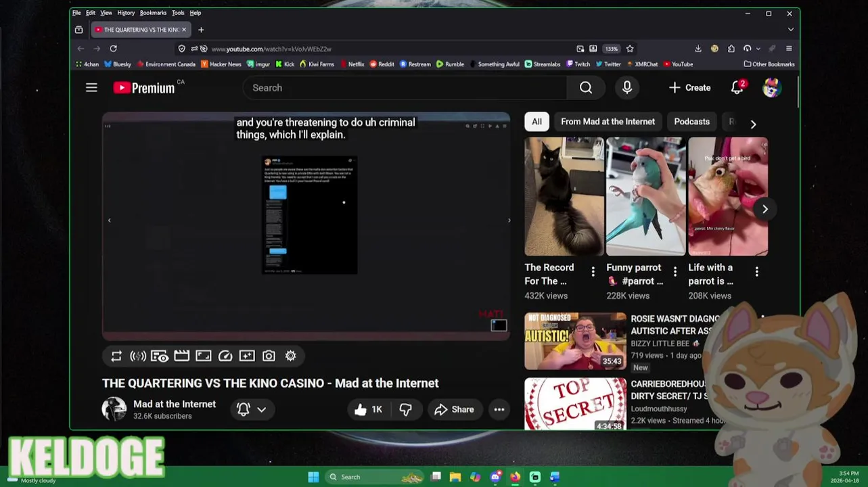Open Mad at the Internet channel link

(175, 404)
